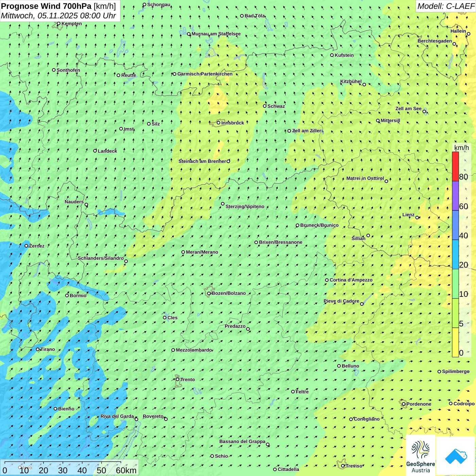Click the Hallein city marker
This screenshot has width=476, height=476.
pos(469,34)
